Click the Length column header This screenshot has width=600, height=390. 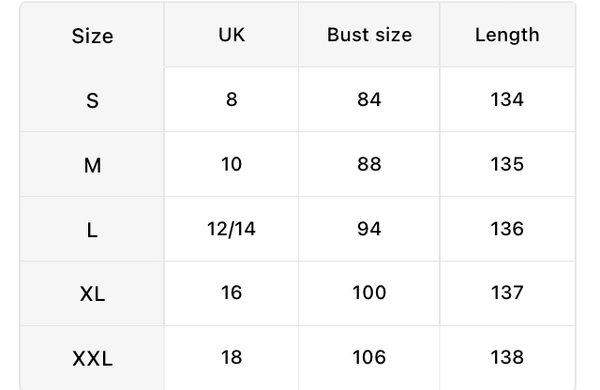[x=507, y=35]
